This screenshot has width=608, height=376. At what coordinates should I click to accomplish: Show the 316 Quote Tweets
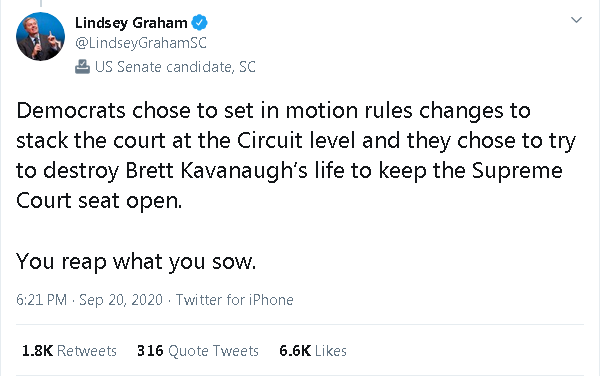coord(198,351)
